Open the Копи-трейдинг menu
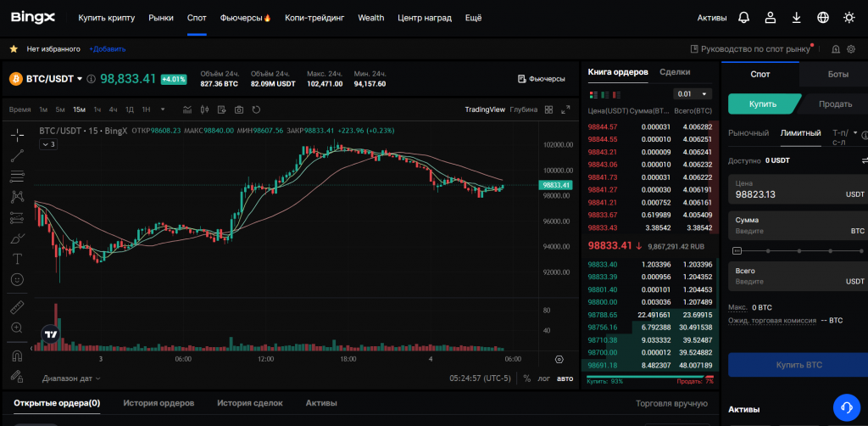This screenshot has height=426, width=868. point(314,18)
